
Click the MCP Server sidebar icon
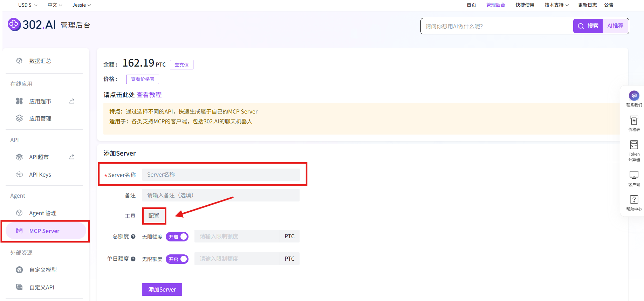[x=19, y=231]
